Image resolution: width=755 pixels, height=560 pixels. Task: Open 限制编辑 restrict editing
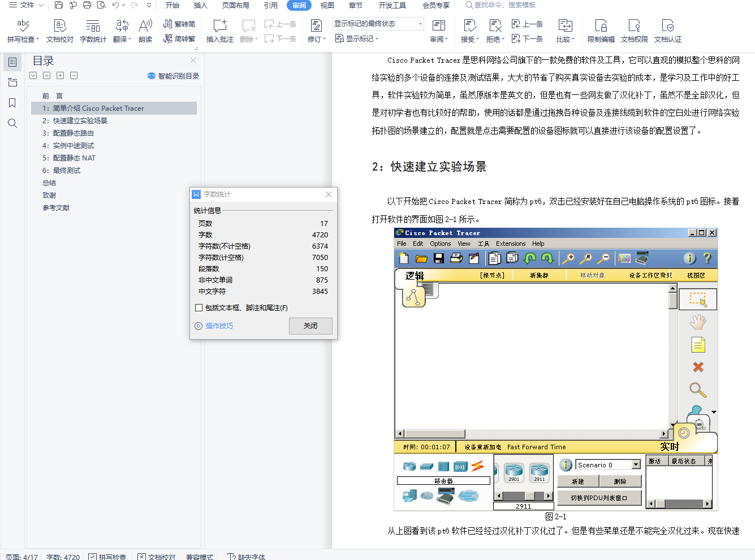click(x=601, y=31)
